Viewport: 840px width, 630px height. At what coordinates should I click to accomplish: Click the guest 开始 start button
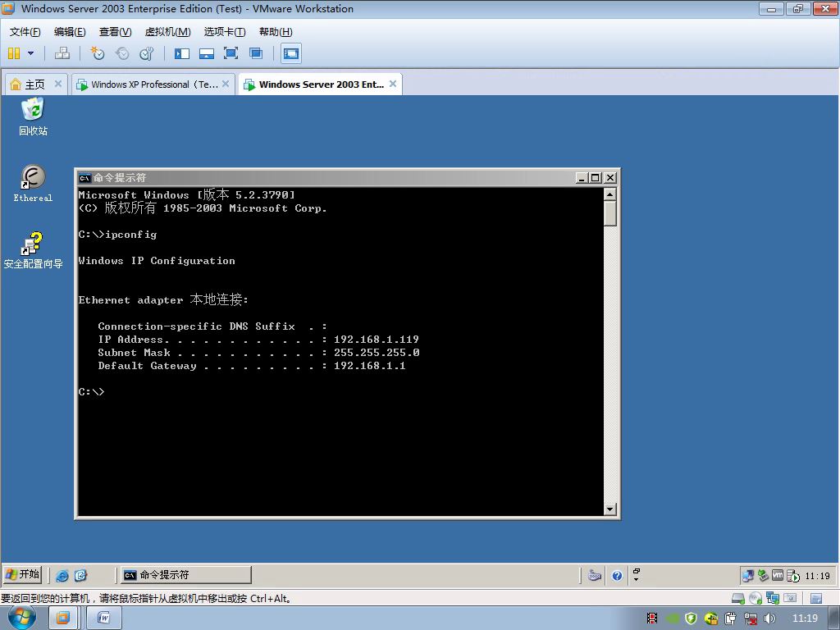(22, 574)
